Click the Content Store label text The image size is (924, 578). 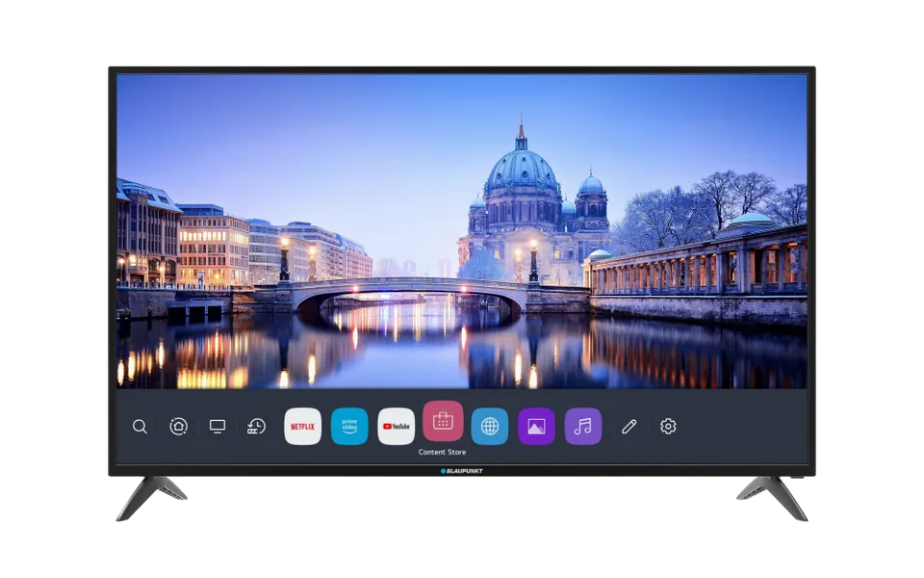[x=443, y=453]
